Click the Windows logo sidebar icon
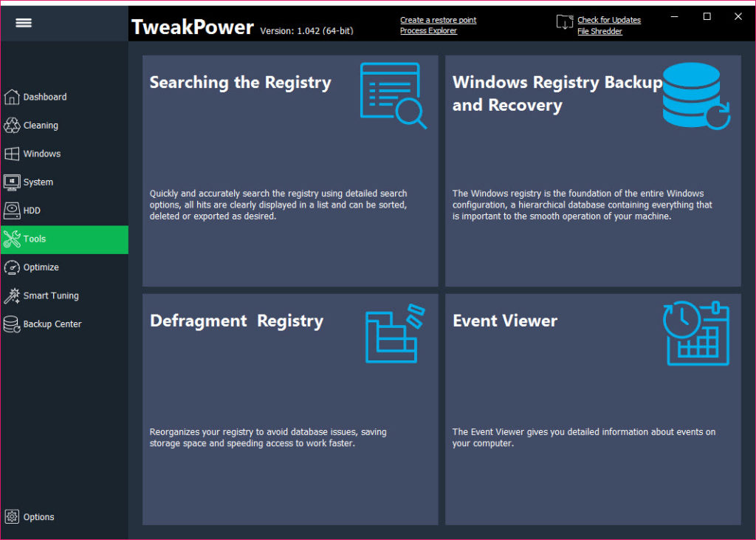 click(12, 154)
